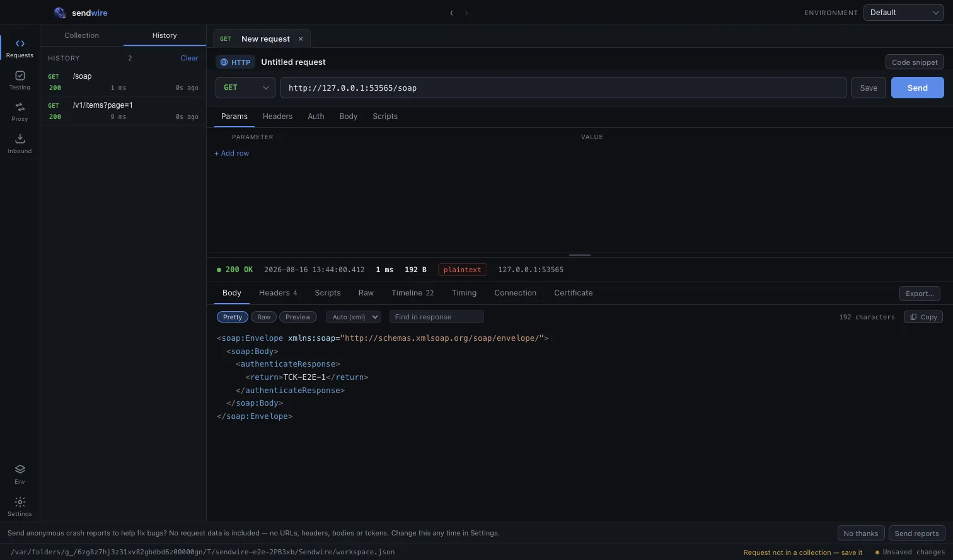This screenshot has width=953, height=560.
Task: Click the save it collection notice
Action: (x=802, y=552)
